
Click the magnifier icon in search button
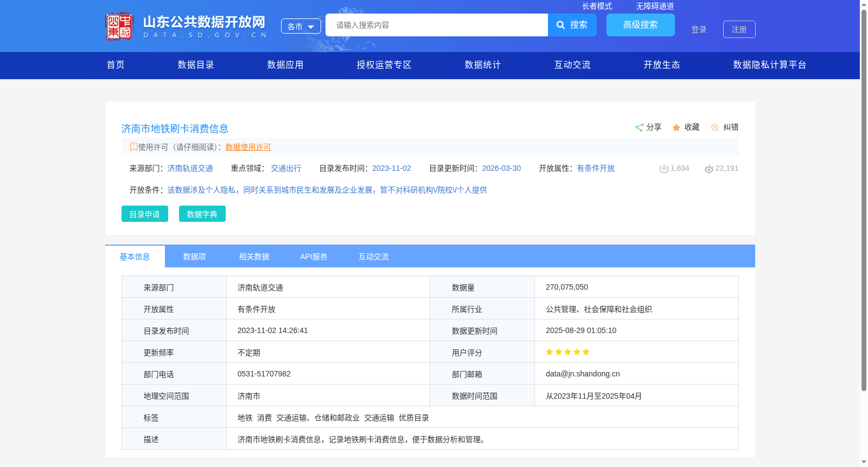click(561, 25)
